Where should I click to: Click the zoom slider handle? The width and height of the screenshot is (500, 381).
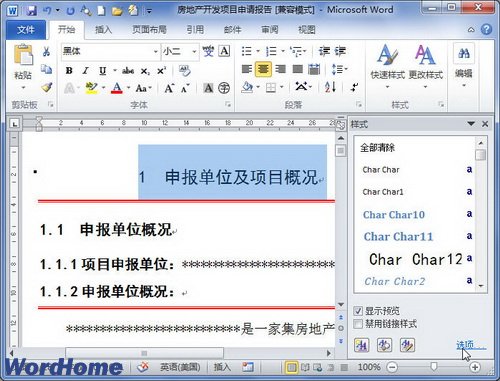[x=434, y=367]
